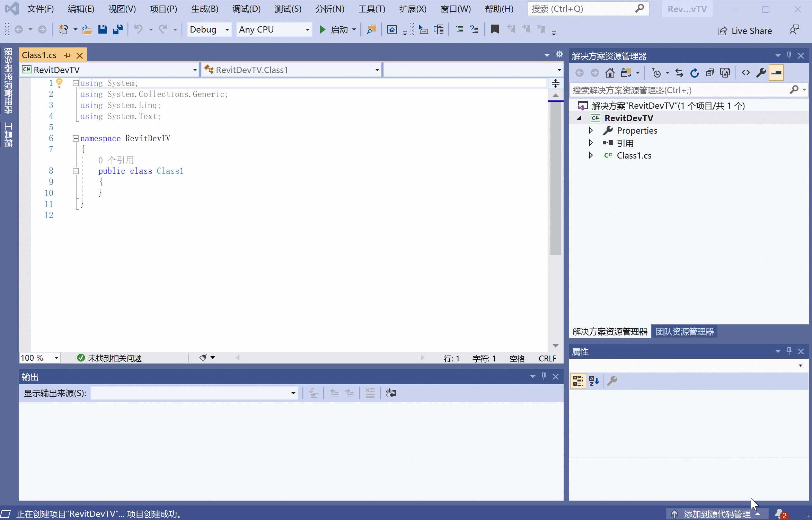Click the Refresh icon in Solution Explorer
The width and height of the screenshot is (812, 520).
coord(694,73)
